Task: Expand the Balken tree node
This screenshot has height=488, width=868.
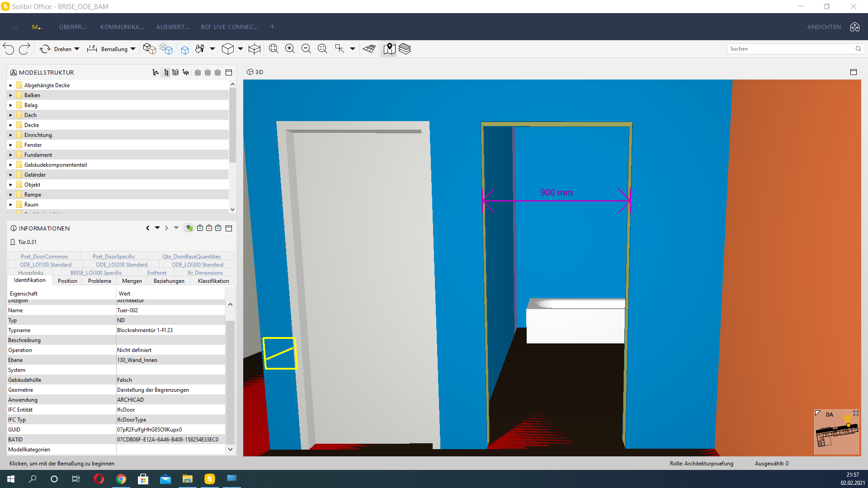Action: [11, 95]
